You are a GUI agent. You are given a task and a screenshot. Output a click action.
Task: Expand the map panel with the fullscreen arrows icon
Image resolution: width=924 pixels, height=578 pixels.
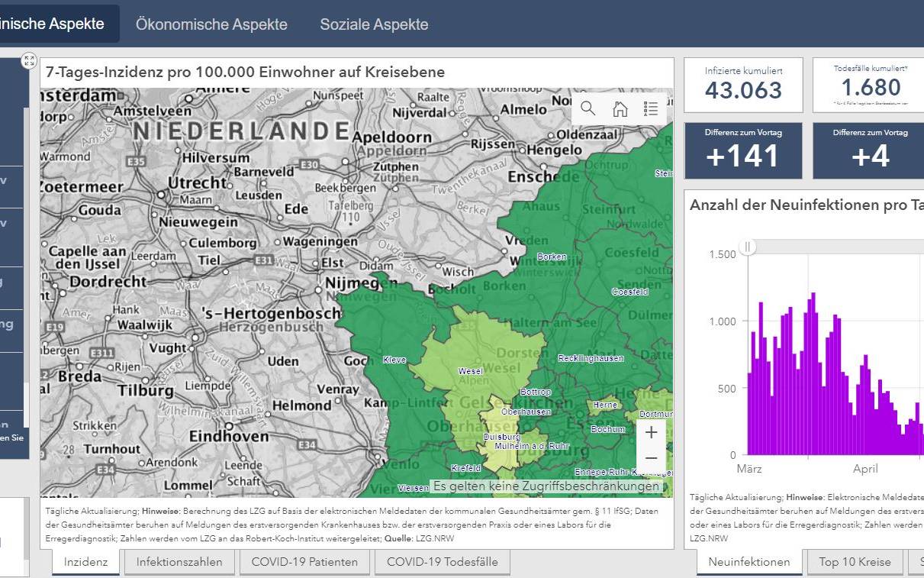coord(29,61)
